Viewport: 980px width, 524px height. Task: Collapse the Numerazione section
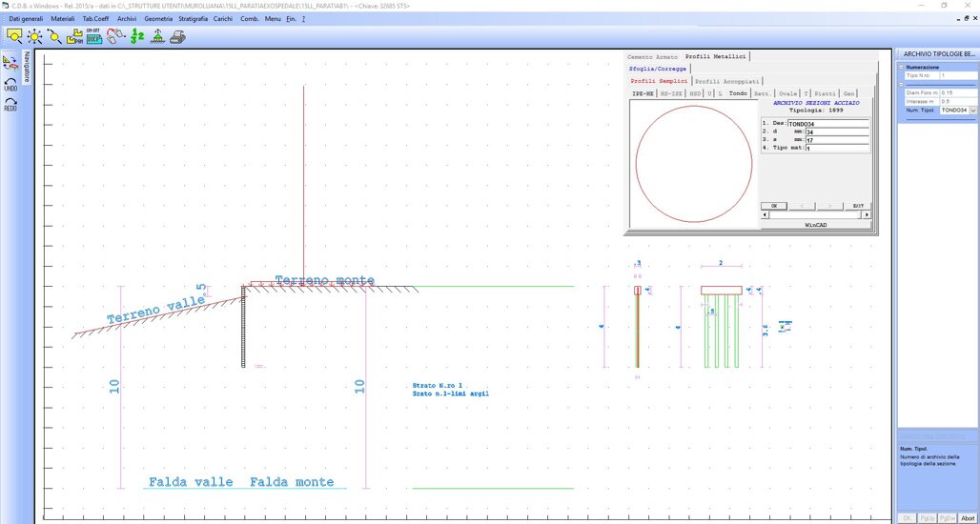tap(902, 68)
